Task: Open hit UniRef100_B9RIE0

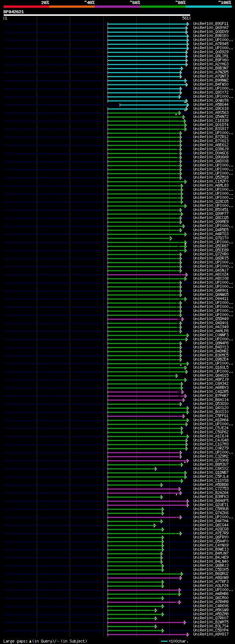Action: point(211,36)
